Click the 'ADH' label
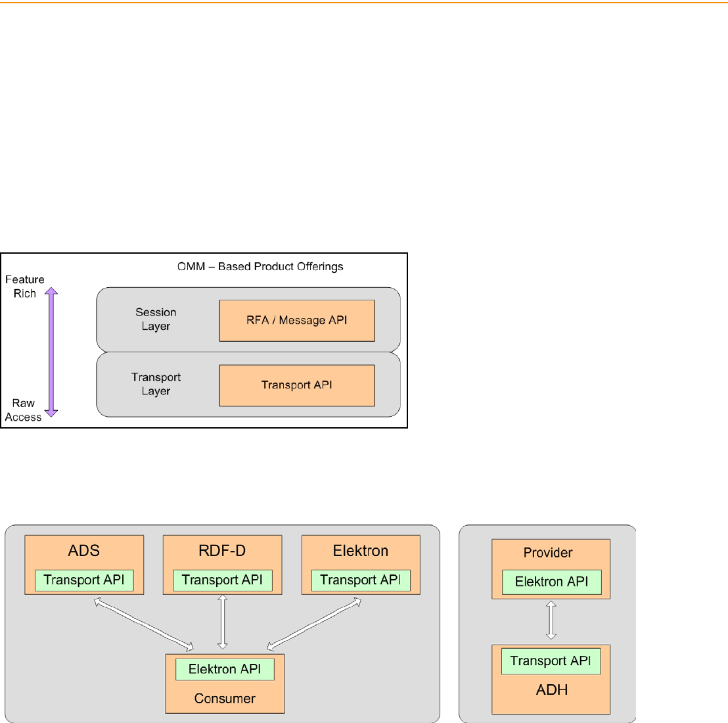 click(x=551, y=690)
